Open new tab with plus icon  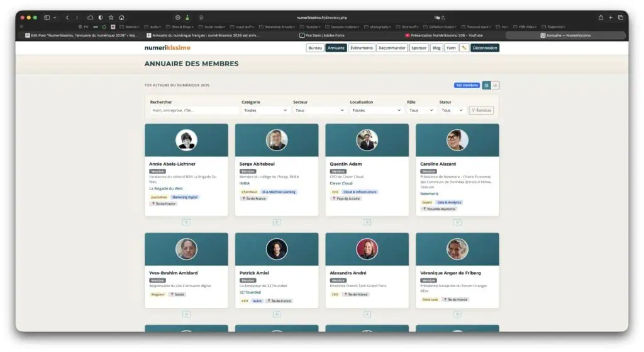[x=610, y=18]
